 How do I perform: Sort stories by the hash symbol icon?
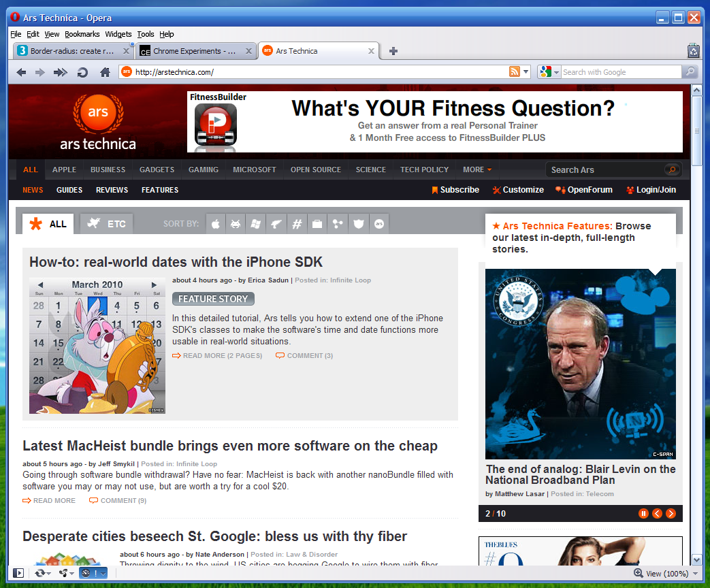pos(297,224)
